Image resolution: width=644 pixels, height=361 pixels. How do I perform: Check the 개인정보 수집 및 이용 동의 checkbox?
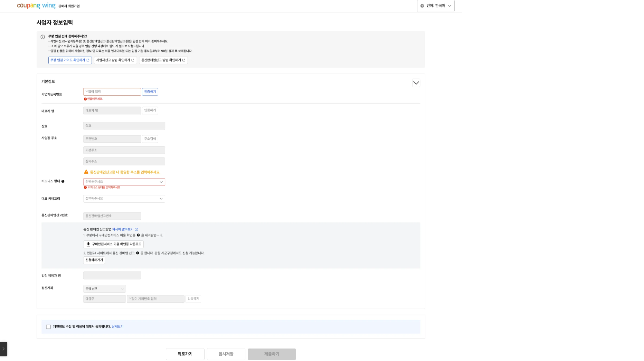pyautogui.click(x=48, y=327)
